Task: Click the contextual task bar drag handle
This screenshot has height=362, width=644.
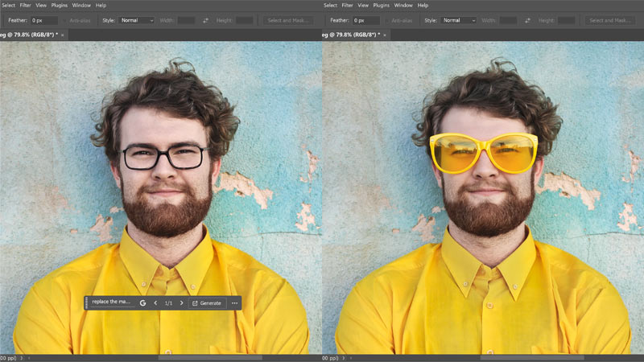Action: point(86,303)
